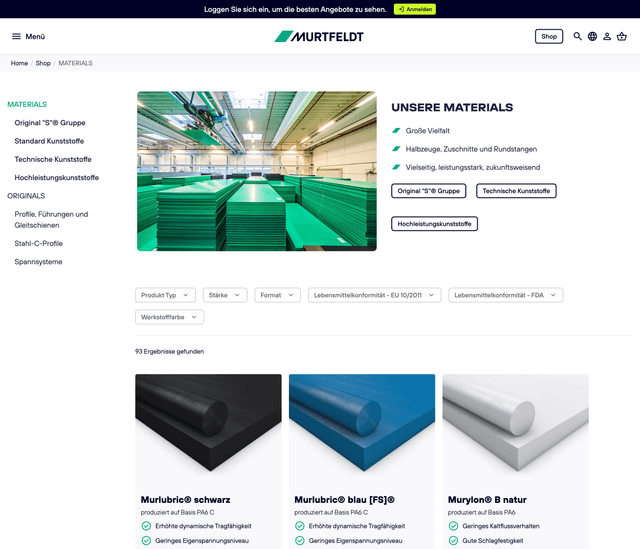Viewport: 640px width, 549px height.
Task: Click the green warehouse hero image
Action: (x=257, y=171)
